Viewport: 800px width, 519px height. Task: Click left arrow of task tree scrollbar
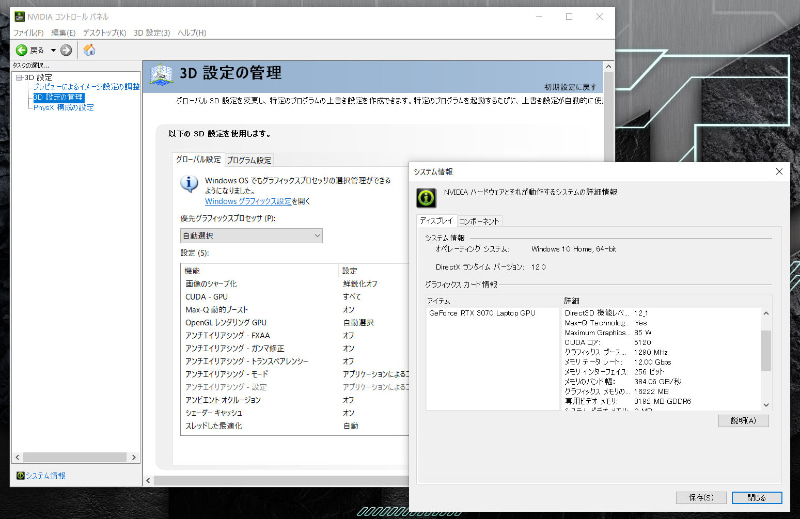coord(18,457)
